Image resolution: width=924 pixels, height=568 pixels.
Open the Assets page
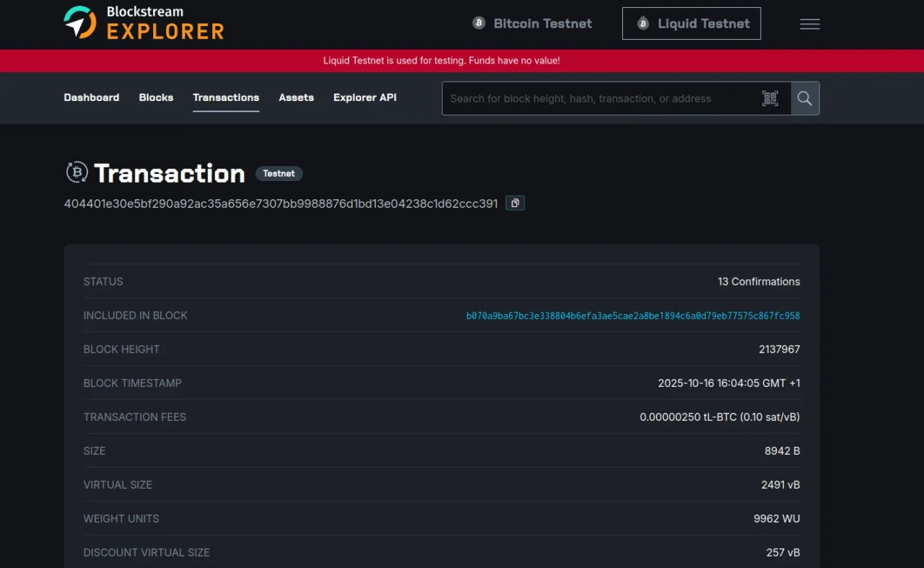[296, 97]
